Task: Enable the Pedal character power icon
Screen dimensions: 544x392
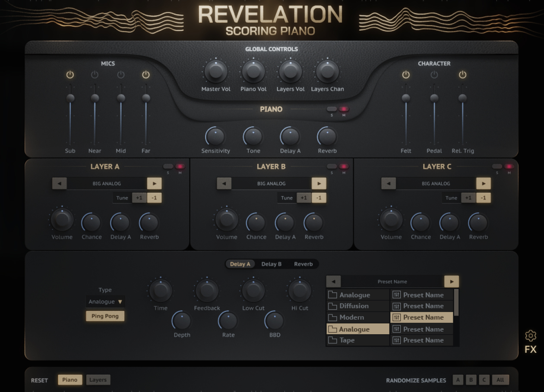Action: 434,75
